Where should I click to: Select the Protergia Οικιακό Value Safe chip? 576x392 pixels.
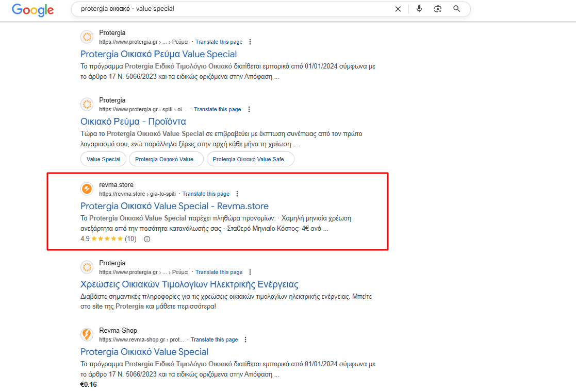click(250, 159)
